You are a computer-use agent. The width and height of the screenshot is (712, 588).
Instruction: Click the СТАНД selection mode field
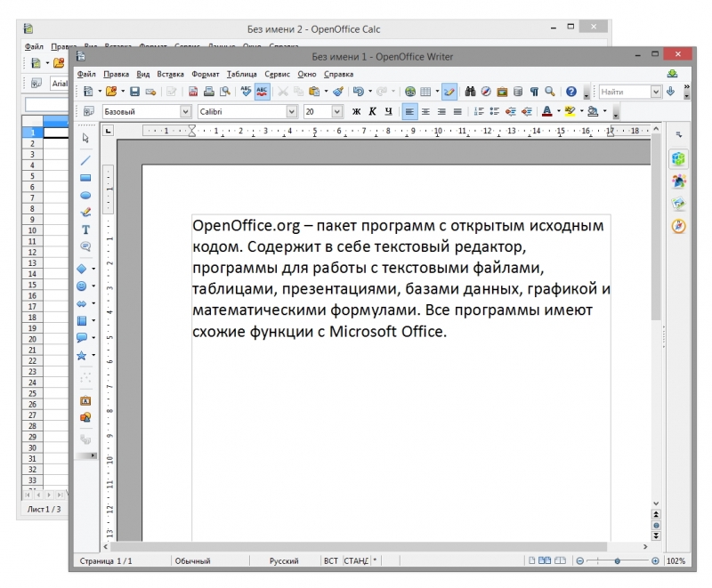pos(356,560)
